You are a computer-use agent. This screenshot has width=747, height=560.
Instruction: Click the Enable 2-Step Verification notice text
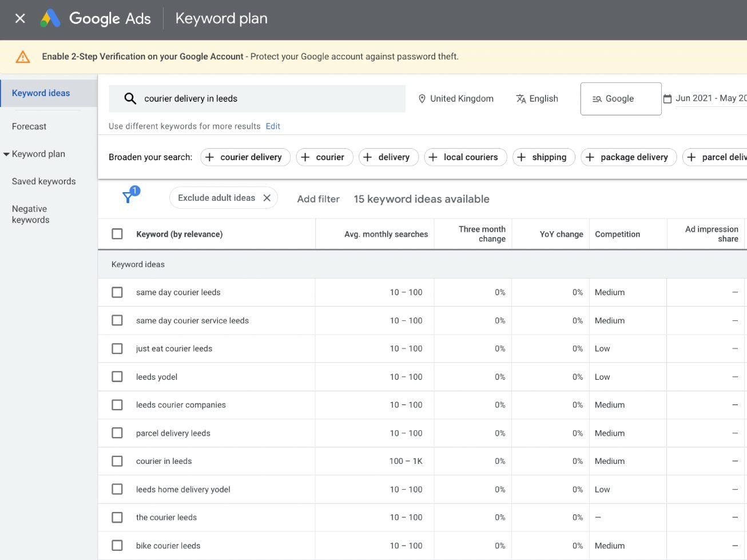pos(250,57)
